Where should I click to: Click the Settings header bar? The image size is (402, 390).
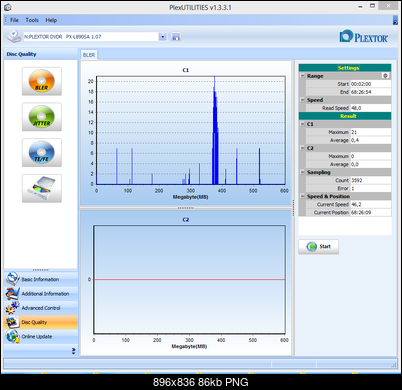[x=345, y=68]
